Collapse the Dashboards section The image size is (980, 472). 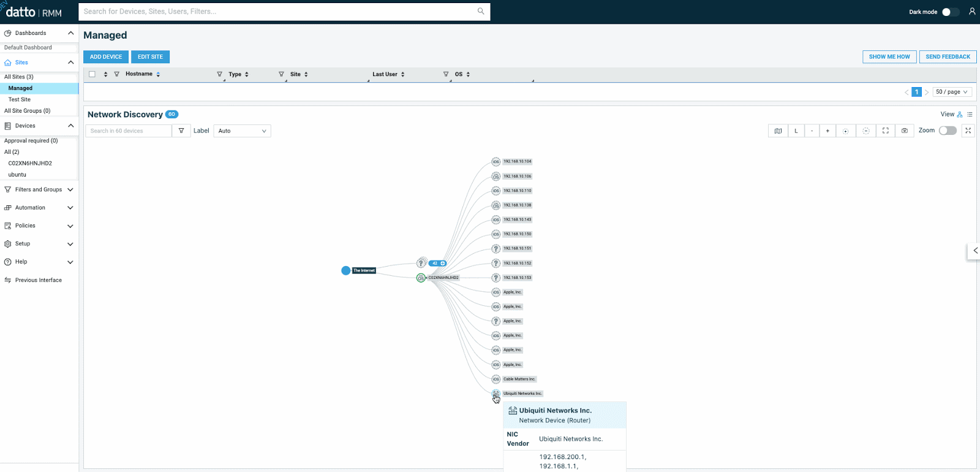(70, 33)
